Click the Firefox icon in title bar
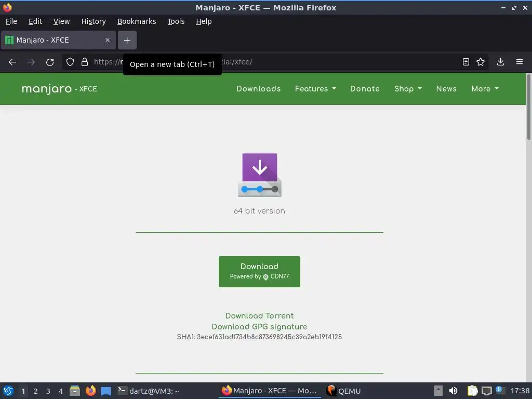Image resolution: width=532 pixels, height=399 pixels. point(7,7)
